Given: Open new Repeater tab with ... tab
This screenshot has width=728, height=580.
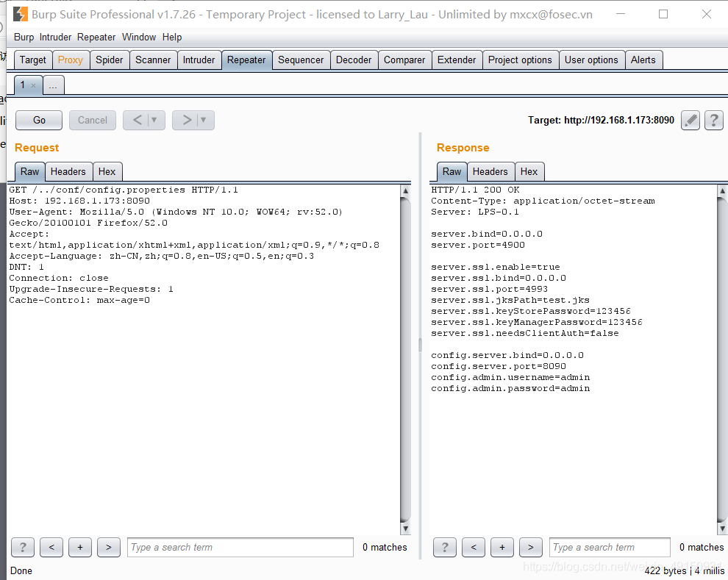Looking at the screenshot, I should [x=54, y=85].
